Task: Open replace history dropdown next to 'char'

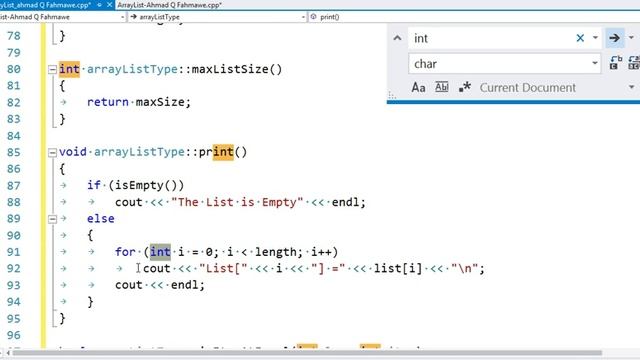Action: 595,63
